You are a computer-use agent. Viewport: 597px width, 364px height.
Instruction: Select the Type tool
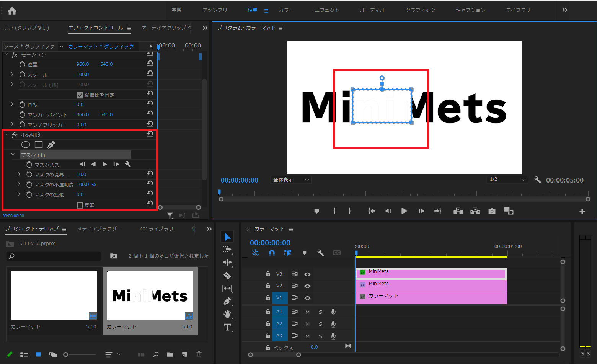tap(227, 327)
